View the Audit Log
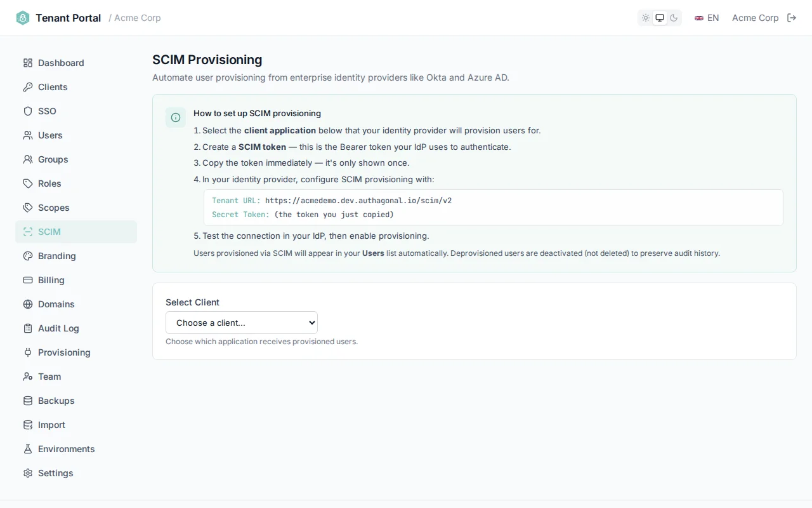The image size is (812, 508). (x=76, y=328)
